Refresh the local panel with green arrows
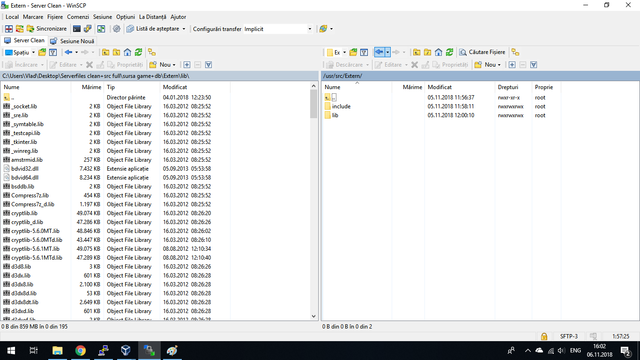 coord(138,53)
